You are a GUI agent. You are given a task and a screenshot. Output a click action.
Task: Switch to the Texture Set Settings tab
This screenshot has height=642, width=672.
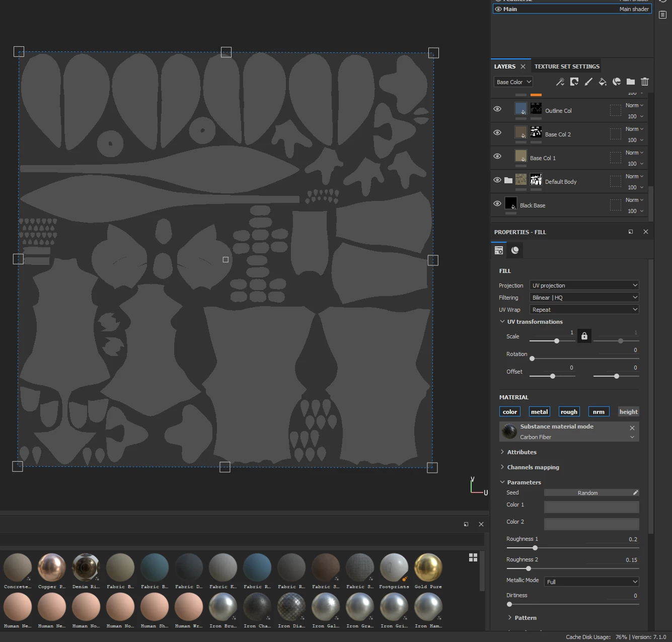[x=567, y=66]
